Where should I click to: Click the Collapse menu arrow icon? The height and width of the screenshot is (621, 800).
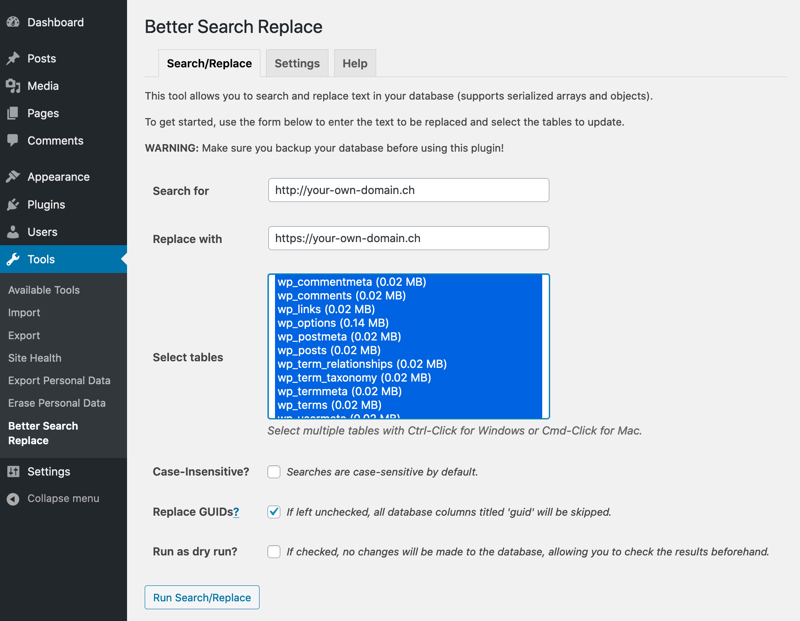(13, 499)
